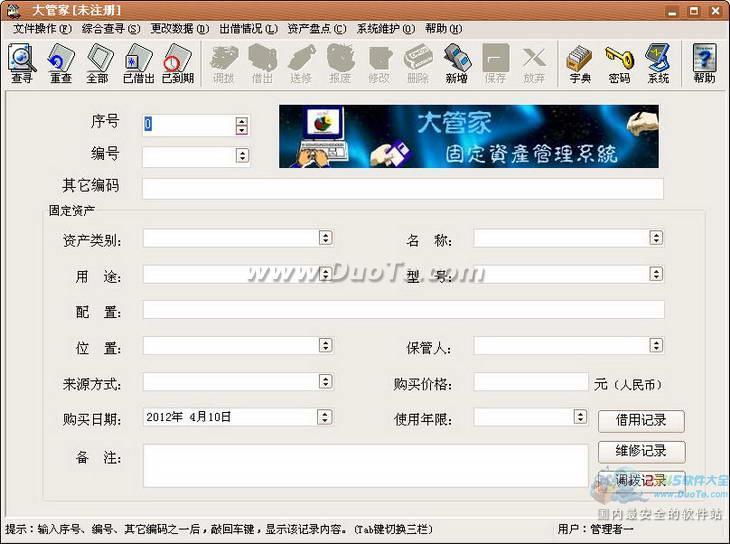Open the 已到期 expired list icon
This screenshot has width=730, height=544.
point(177,63)
